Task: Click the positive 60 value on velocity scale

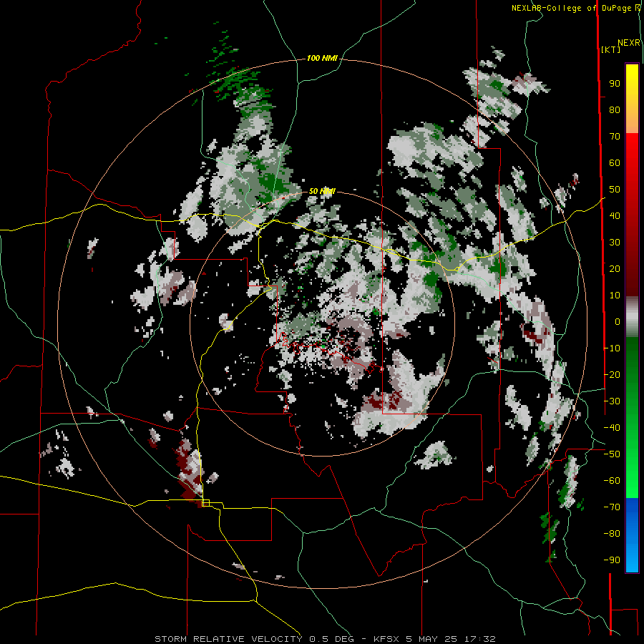Action: tap(615, 162)
